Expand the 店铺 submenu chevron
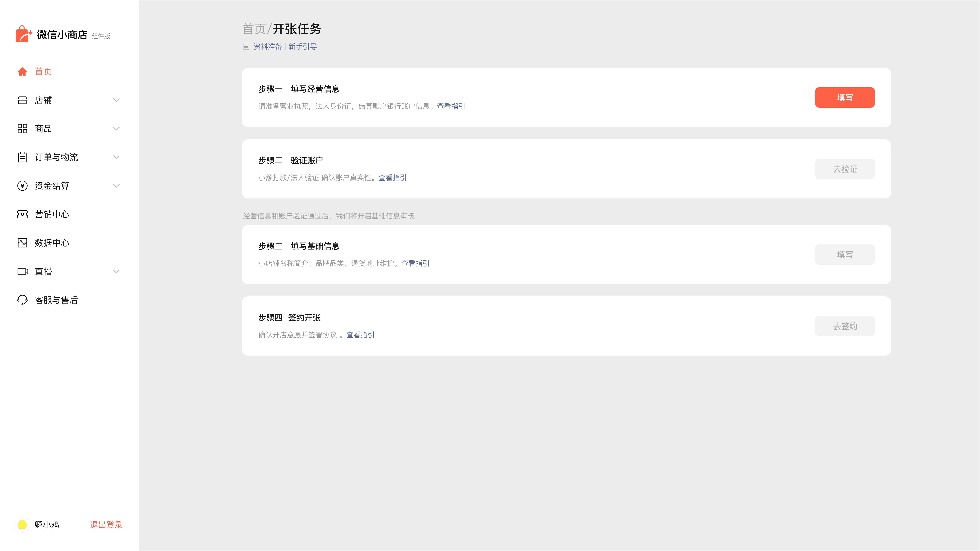The width and height of the screenshot is (980, 551). pos(116,100)
